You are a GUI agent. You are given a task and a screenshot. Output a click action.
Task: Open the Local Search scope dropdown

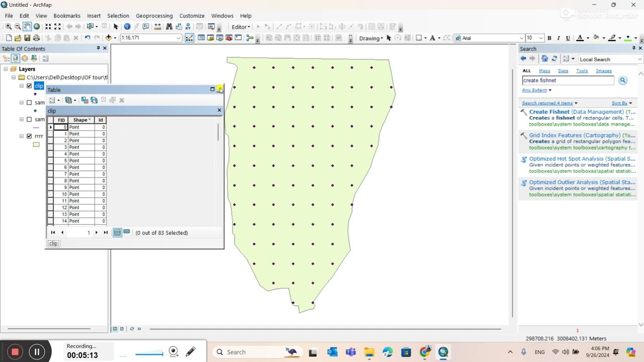[639, 59]
